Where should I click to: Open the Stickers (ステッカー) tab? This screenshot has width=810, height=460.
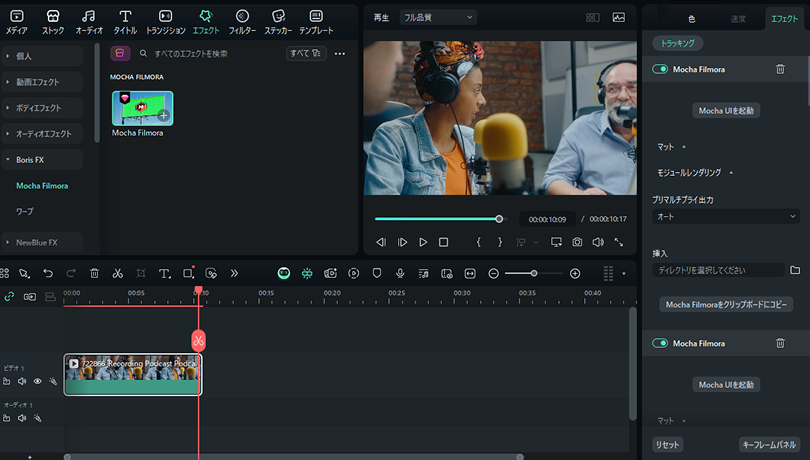(x=278, y=22)
